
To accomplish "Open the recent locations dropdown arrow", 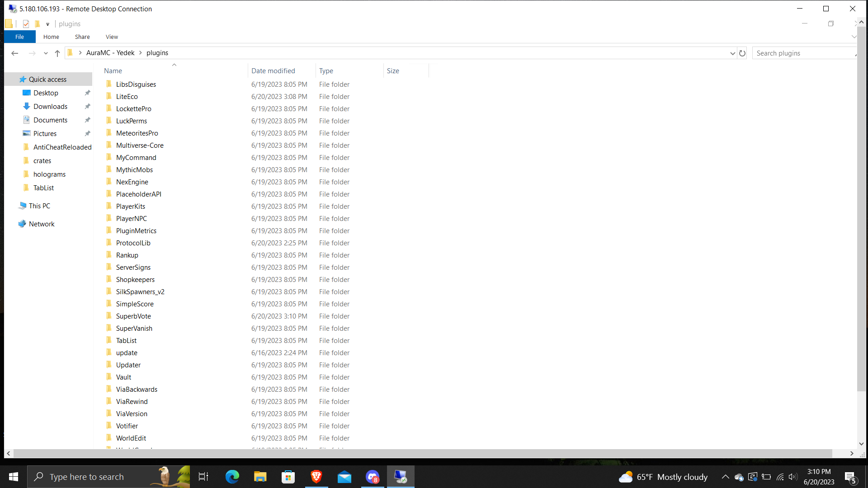I will coord(46,53).
